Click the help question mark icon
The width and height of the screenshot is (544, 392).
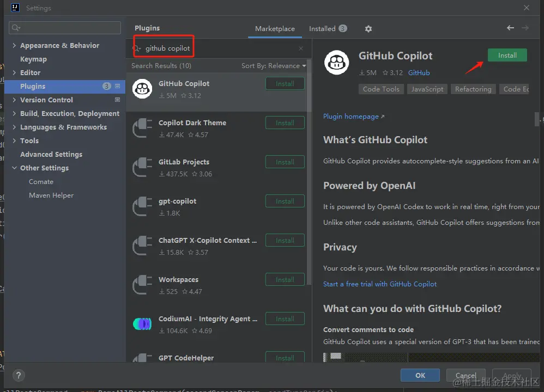tap(19, 375)
